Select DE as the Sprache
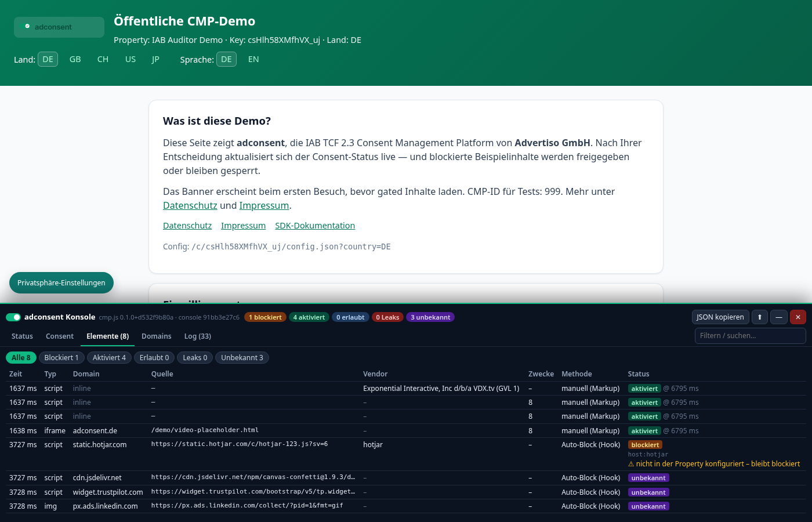 (227, 59)
